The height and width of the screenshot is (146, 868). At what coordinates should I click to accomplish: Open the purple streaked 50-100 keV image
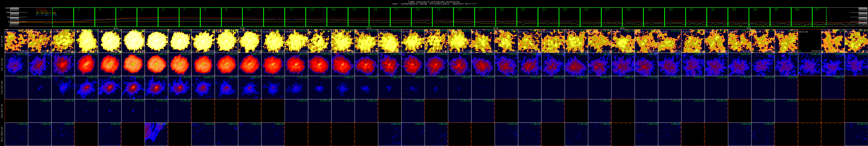pos(156,134)
